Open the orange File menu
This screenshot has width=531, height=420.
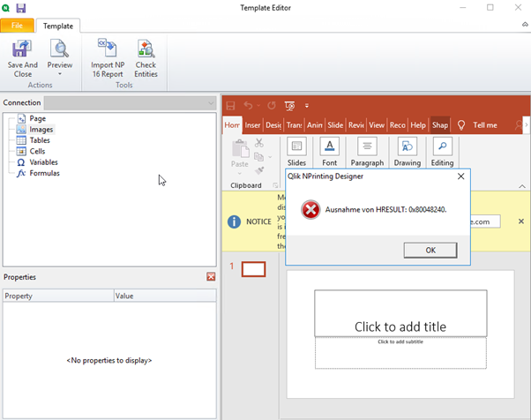(x=17, y=26)
